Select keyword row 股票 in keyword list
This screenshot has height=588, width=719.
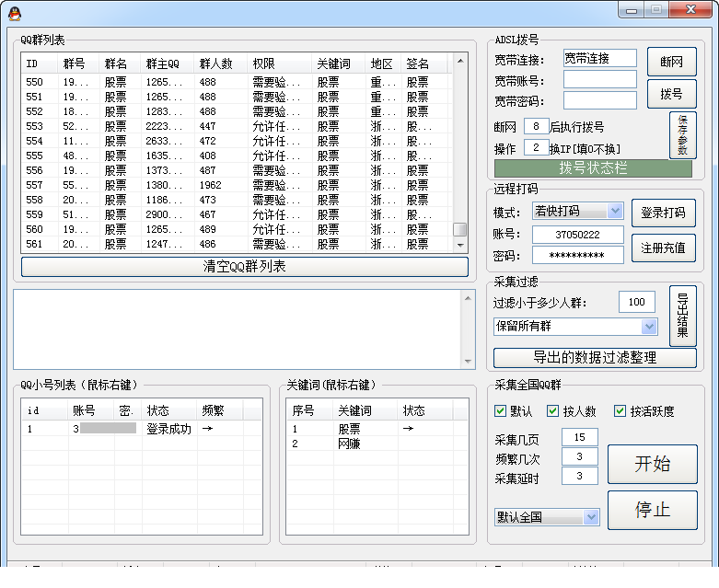click(x=377, y=429)
